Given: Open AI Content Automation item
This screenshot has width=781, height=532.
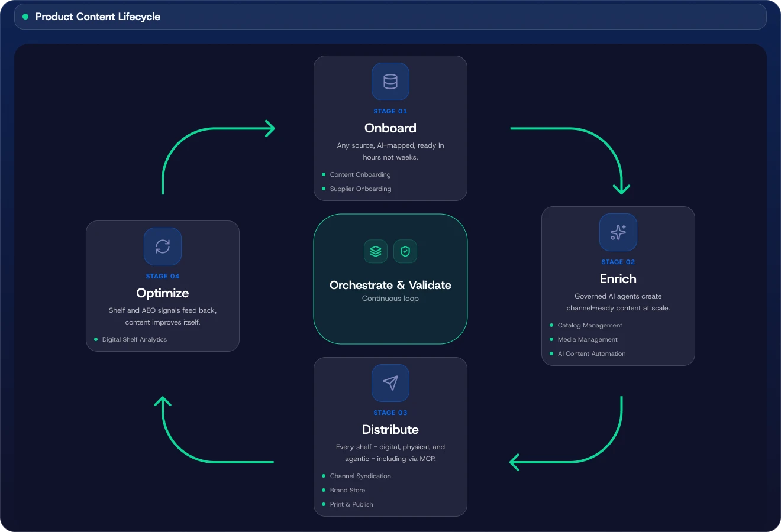Looking at the screenshot, I should point(592,353).
